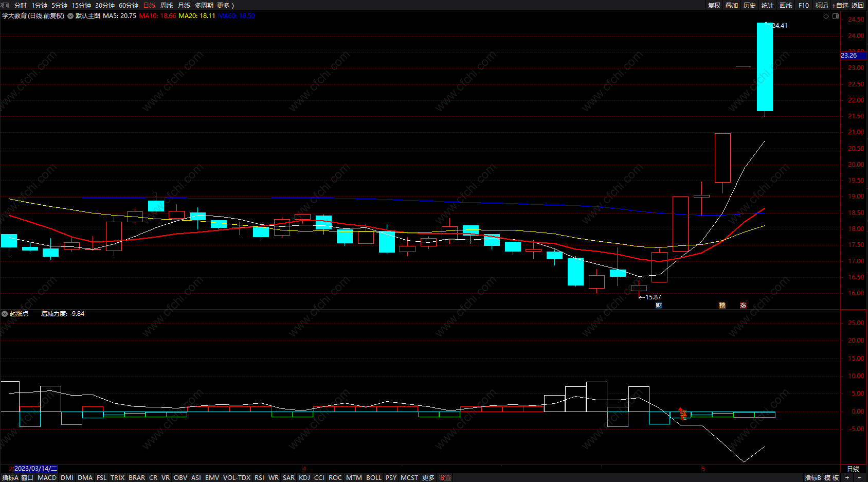Switch indicator to MCST
Image resolution: width=868 pixels, height=482 pixels.
pyautogui.click(x=409, y=477)
